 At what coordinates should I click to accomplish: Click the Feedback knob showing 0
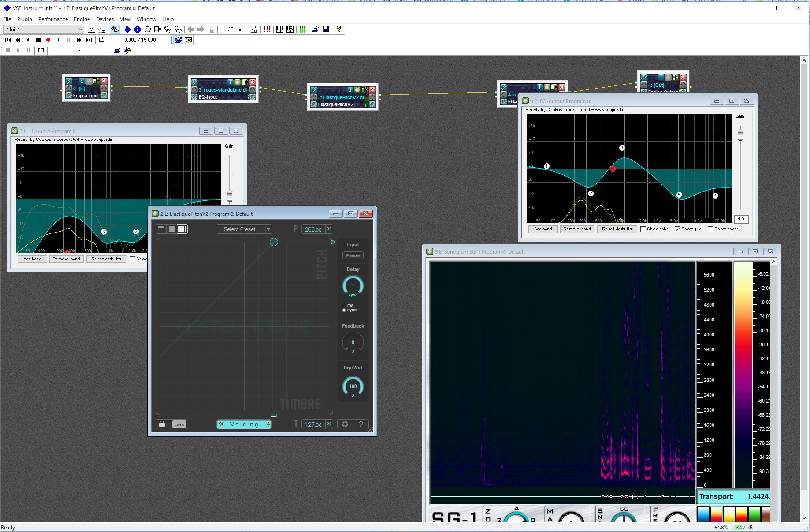click(353, 342)
